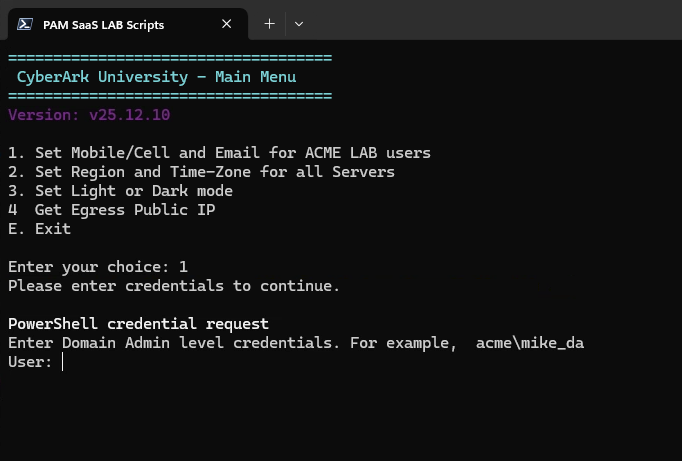Screen dimensions: 682x461
Task: Click the CyberArk University – Main Menu heading
Action: (156, 77)
